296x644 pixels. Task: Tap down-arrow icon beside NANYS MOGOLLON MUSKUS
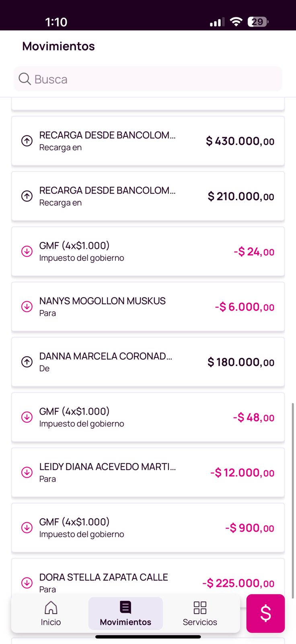[x=27, y=307]
